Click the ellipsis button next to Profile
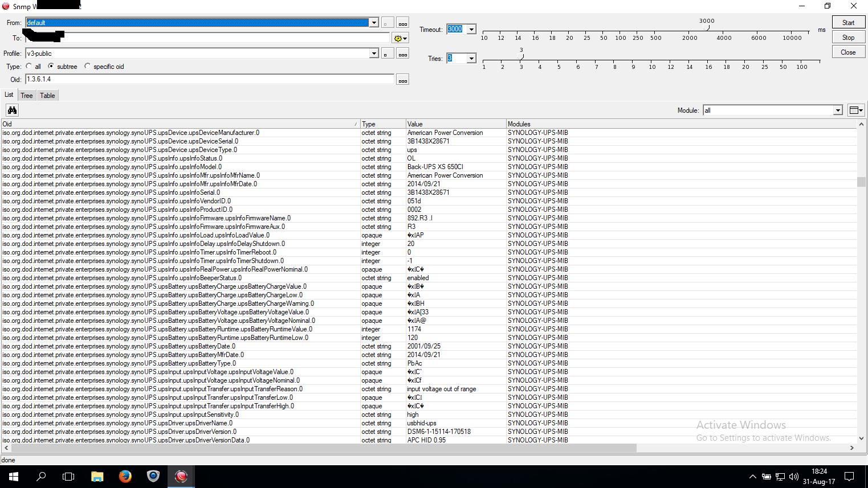 (403, 54)
